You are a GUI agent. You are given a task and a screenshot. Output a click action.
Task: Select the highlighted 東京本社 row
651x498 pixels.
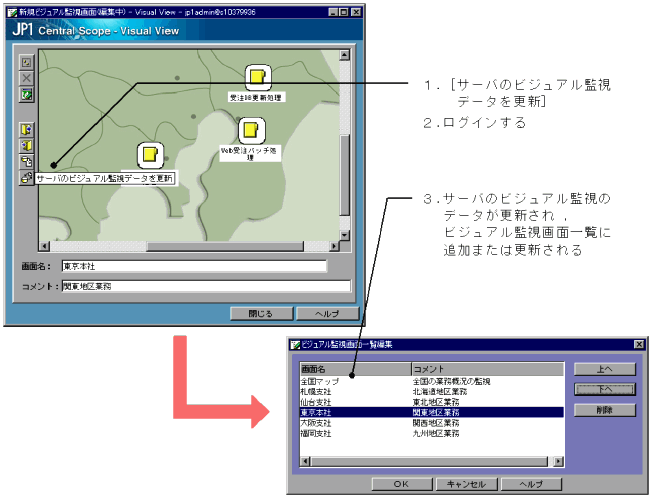(432, 412)
